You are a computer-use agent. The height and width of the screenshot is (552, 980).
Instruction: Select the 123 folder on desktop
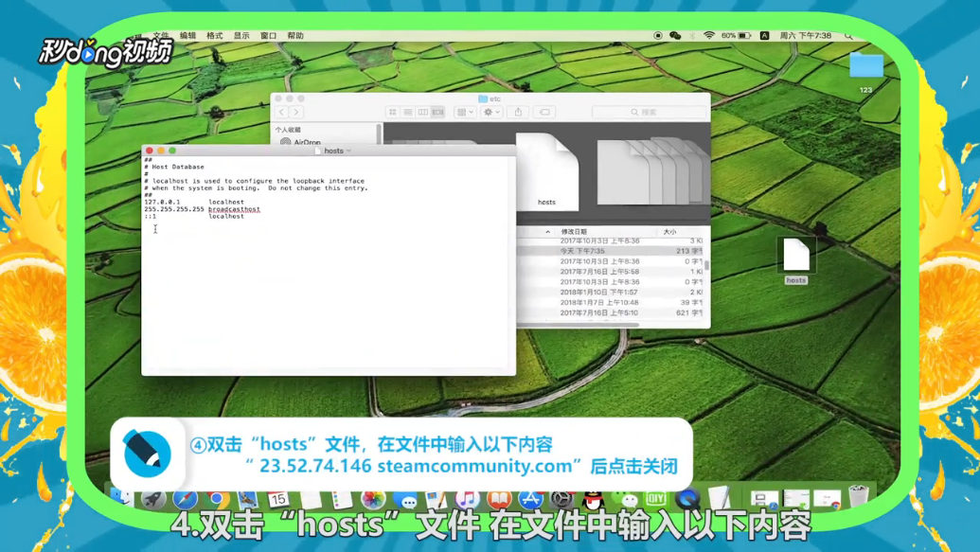865,71
